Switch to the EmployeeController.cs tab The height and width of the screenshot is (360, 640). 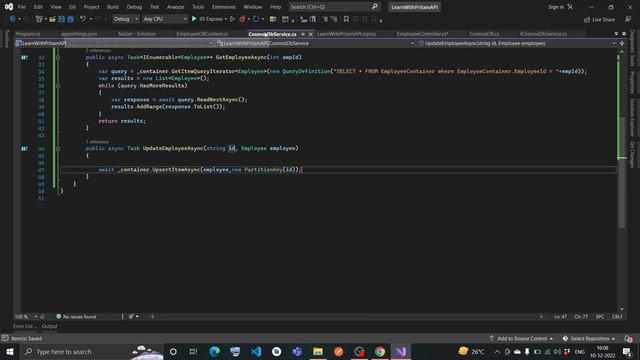422,34
